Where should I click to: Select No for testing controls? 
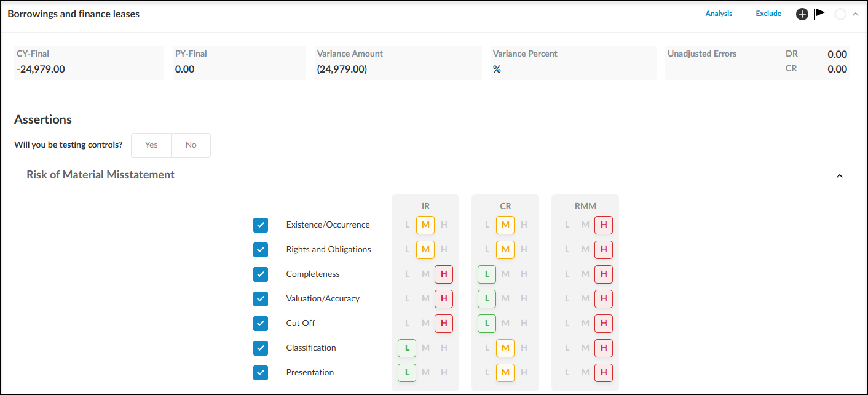[x=191, y=145]
